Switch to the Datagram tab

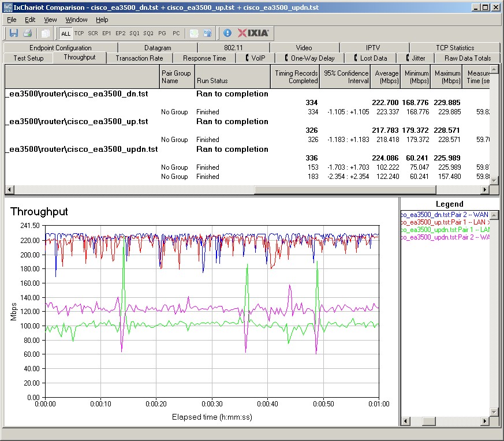tap(158, 47)
